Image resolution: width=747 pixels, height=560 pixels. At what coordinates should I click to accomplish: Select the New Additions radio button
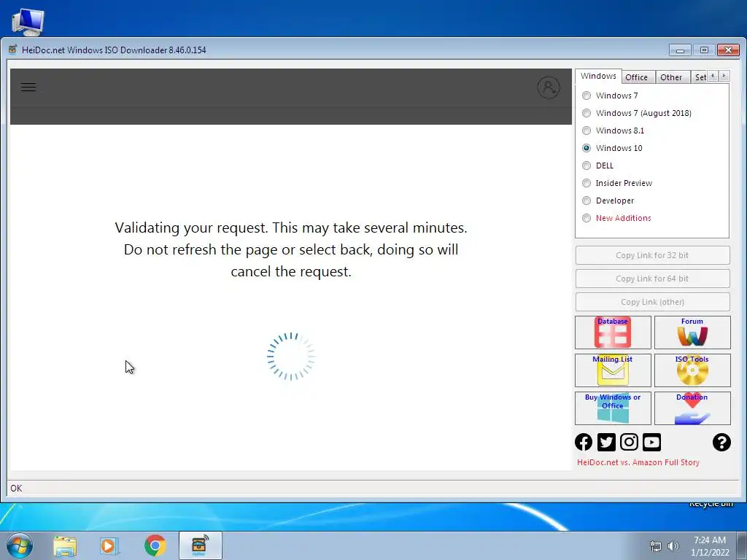[x=587, y=218]
